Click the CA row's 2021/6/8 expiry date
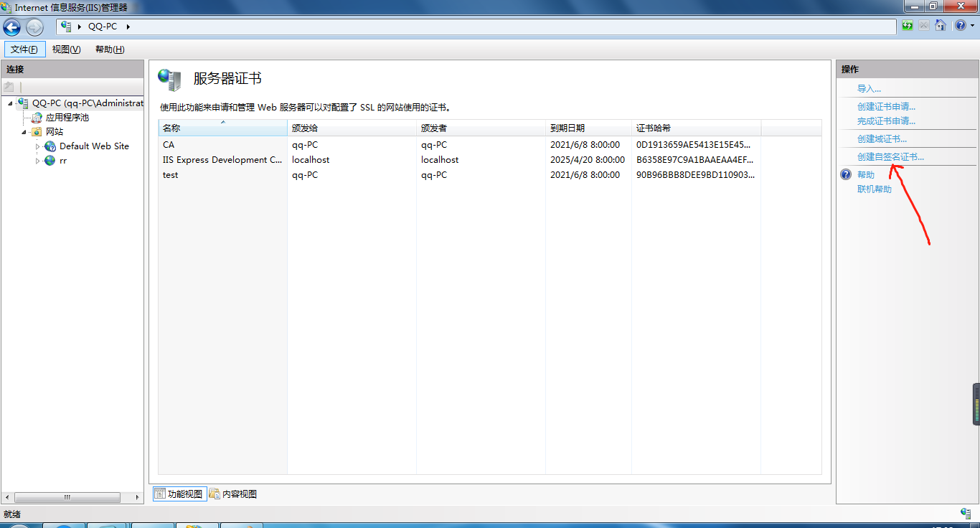 (585, 145)
